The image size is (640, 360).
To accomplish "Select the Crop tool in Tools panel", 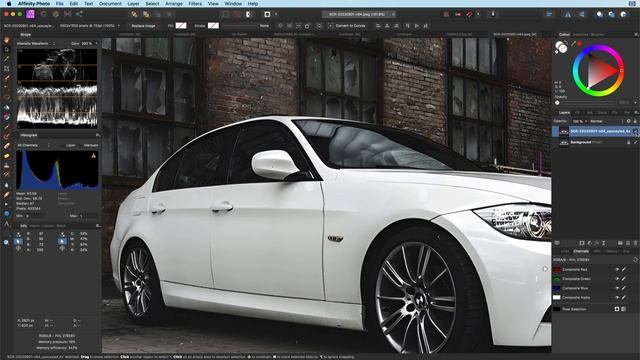I will click(7, 69).
